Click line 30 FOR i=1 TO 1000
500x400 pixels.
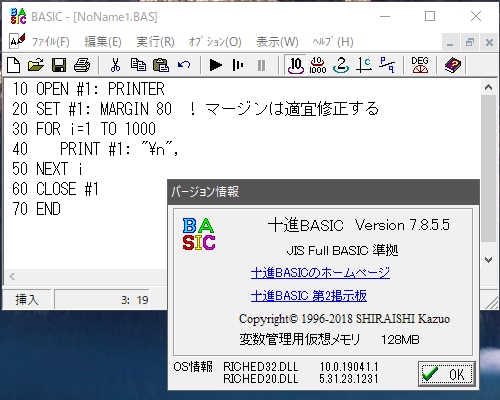[84, 129]
